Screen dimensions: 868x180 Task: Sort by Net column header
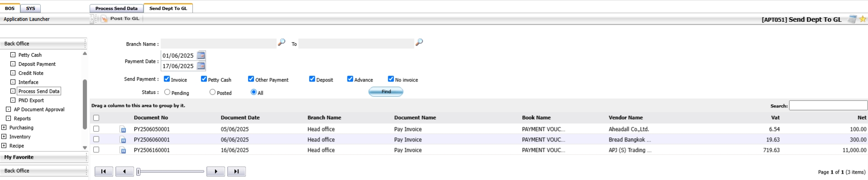tap(862, 117)
